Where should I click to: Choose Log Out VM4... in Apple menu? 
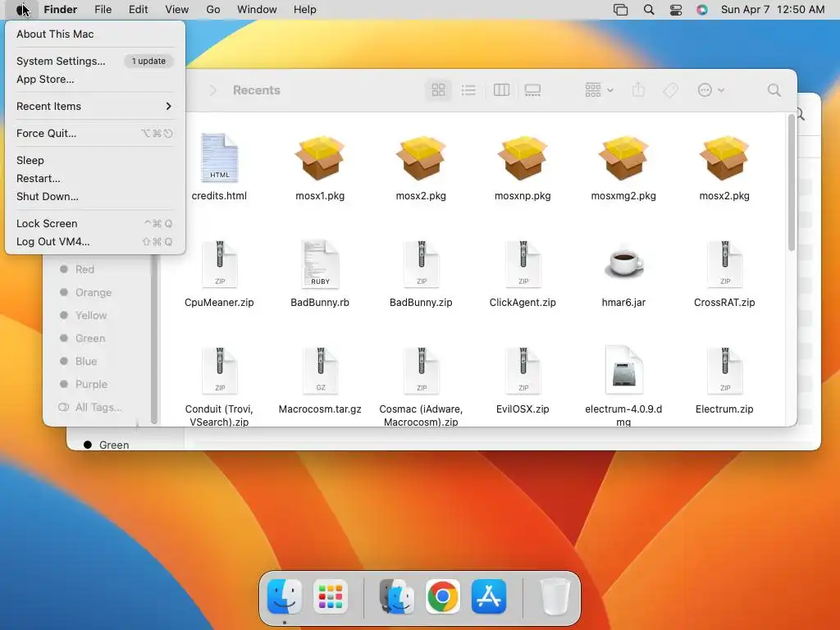pos(95,242)
